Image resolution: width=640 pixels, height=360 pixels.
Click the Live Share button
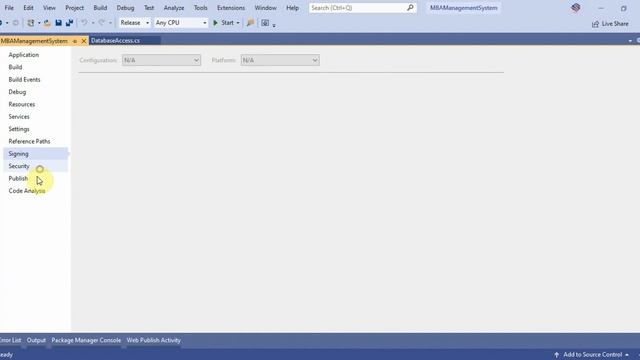(x=610, y=24)
